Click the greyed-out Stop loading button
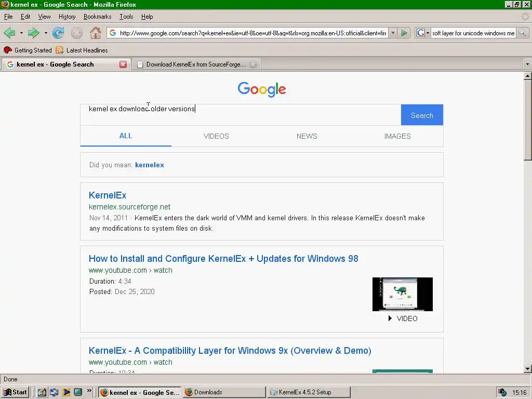The width and height of the screenshot is (532, 399). click(x=77, y=33)
